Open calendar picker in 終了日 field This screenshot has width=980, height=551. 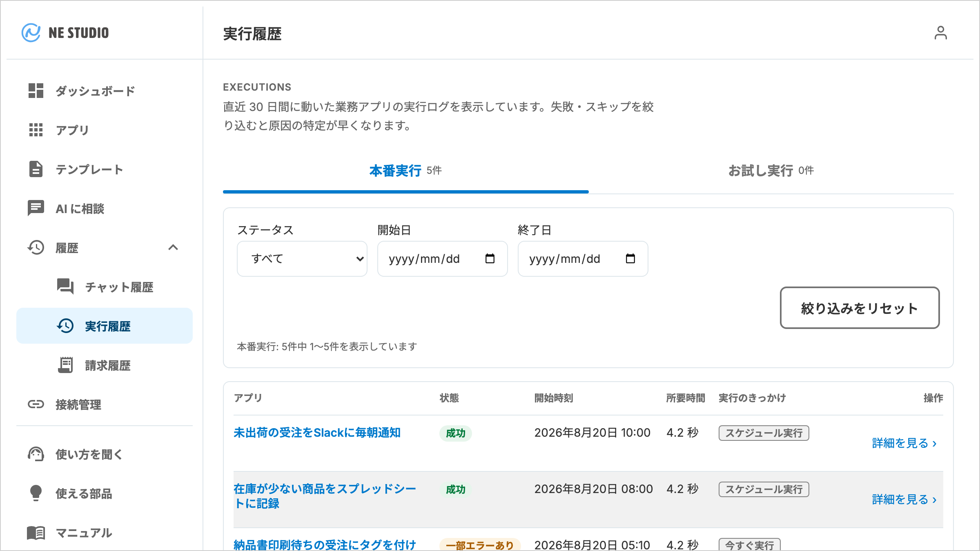click(630, 259)
